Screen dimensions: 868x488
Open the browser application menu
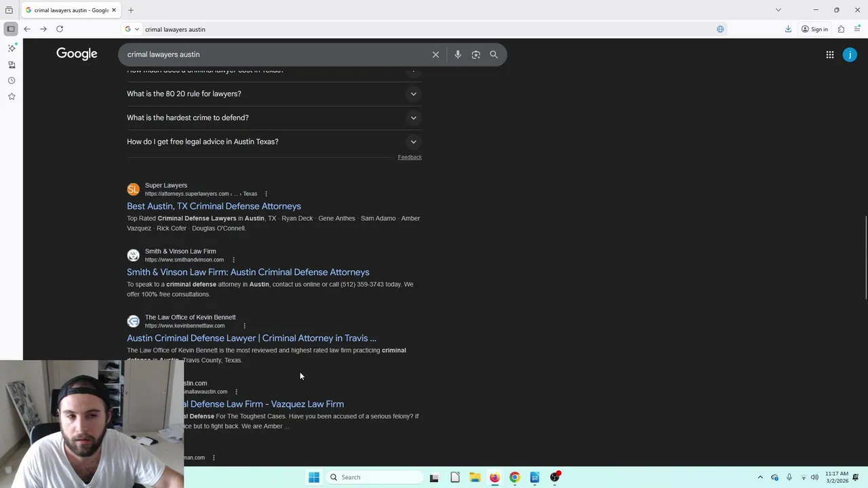(x=857, y=29)
